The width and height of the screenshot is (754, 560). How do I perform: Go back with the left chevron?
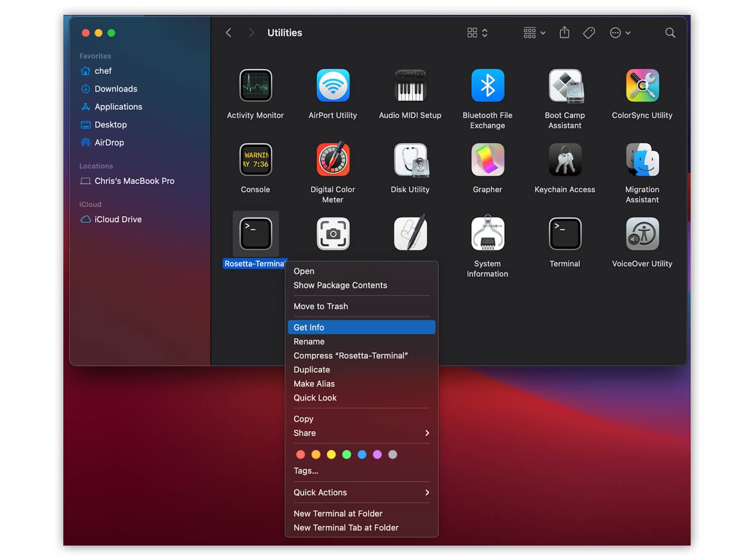(x=228, y=32)
